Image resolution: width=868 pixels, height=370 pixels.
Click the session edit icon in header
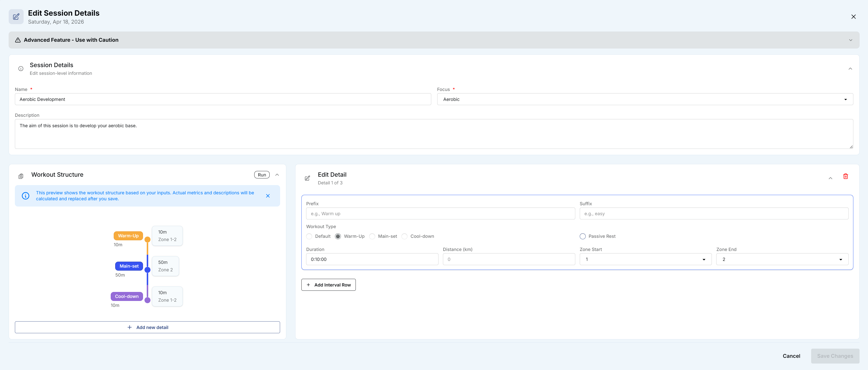point(16,17)
